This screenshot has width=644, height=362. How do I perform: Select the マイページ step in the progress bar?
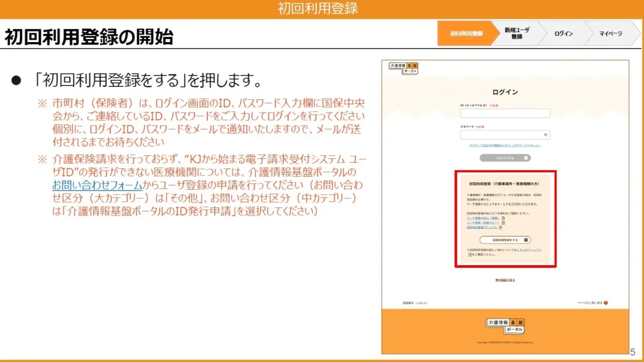(x=610, y=33)
